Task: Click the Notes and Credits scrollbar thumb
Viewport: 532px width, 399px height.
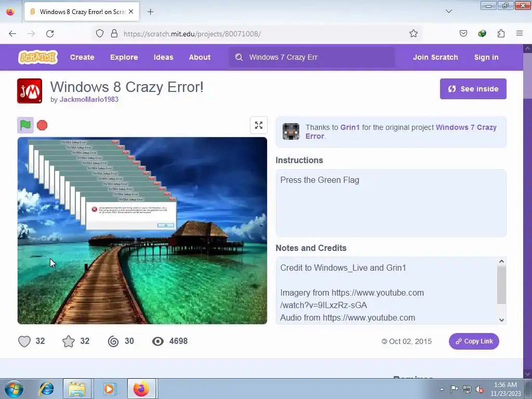Action: tap(501, 285)
